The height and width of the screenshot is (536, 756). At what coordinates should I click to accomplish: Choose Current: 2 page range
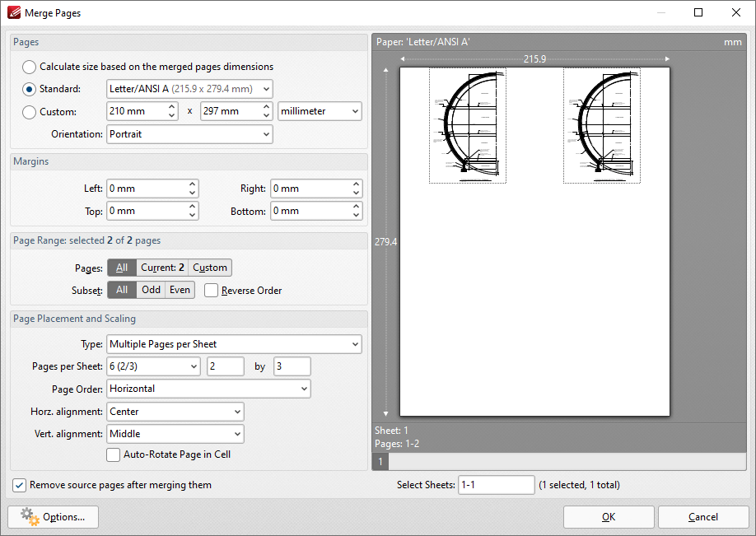click(x=162, y=268)
